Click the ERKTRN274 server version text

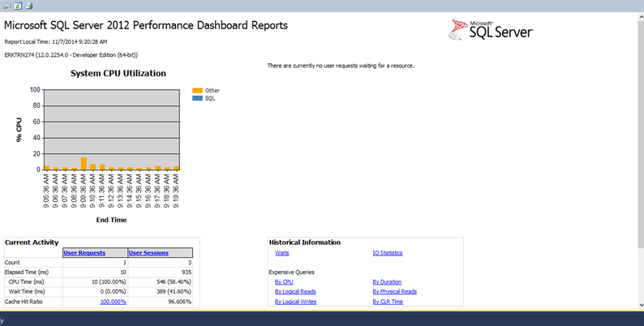point(71,55)
